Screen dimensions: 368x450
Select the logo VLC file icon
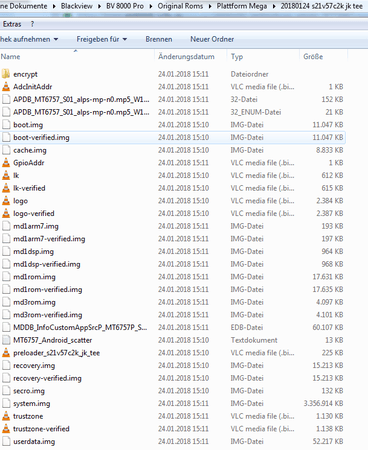pyautogui.click(x=6, y=200)
